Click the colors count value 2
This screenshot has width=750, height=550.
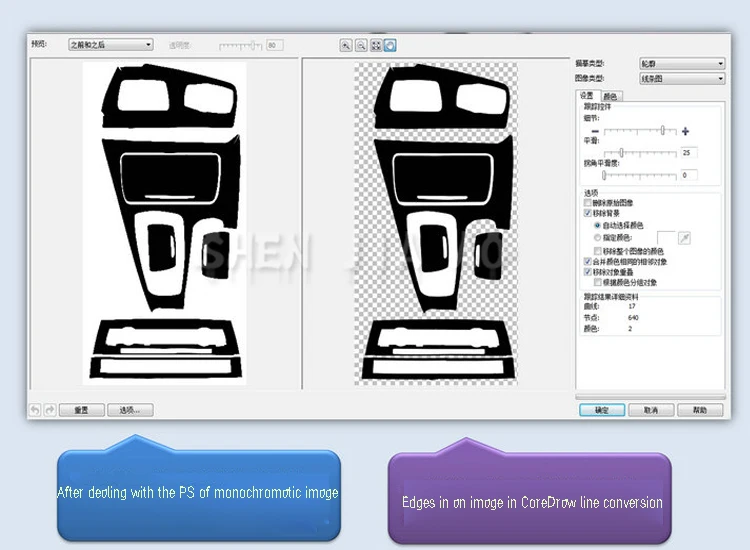click(630, 329)
